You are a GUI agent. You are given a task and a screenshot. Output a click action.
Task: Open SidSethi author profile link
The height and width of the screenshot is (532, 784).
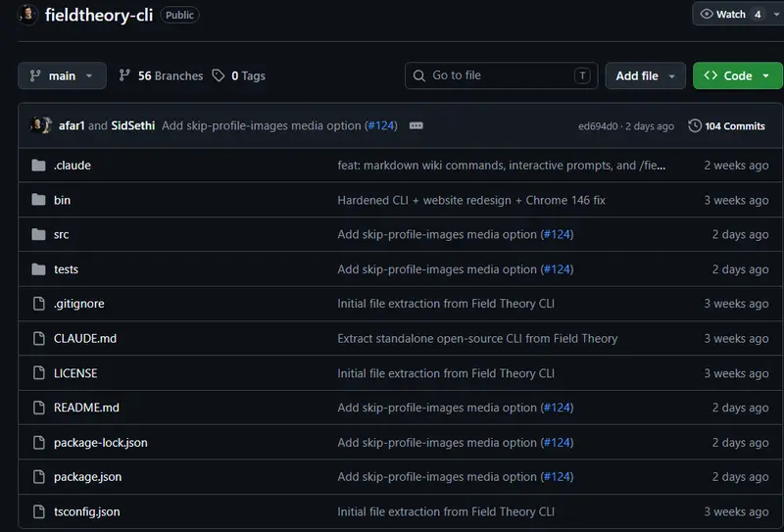133,125
